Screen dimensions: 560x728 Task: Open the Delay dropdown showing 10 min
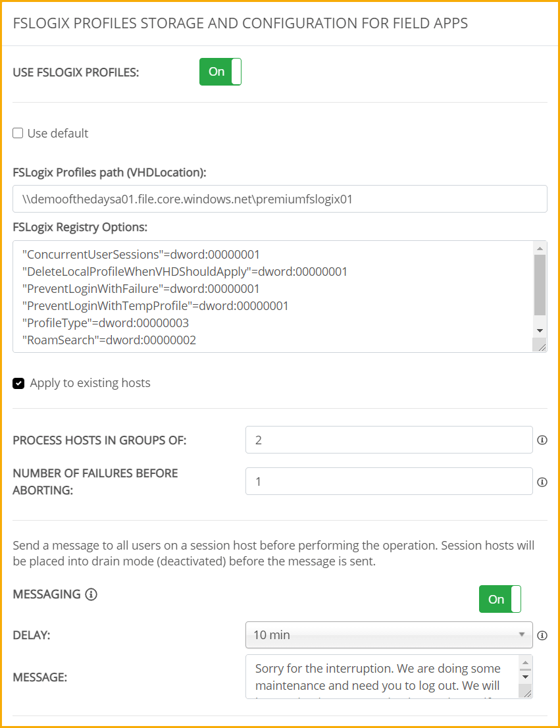tap(389, 635)
